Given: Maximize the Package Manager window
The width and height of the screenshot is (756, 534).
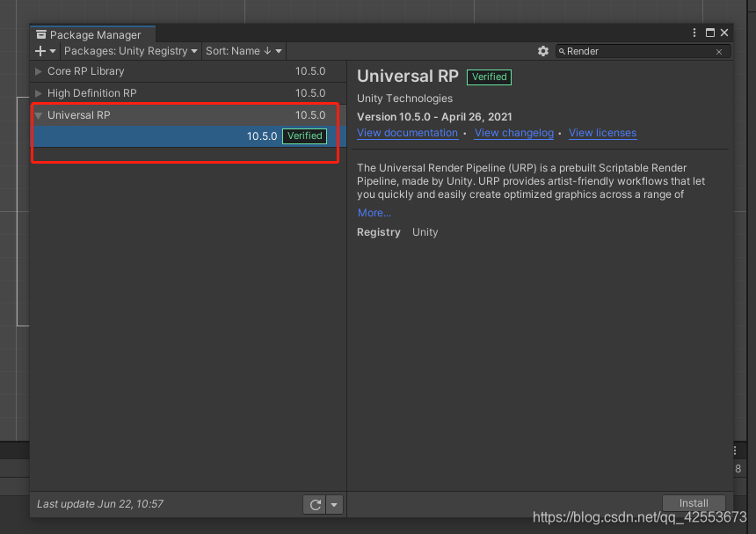Looking at the screenshot, I should [709, 33].
